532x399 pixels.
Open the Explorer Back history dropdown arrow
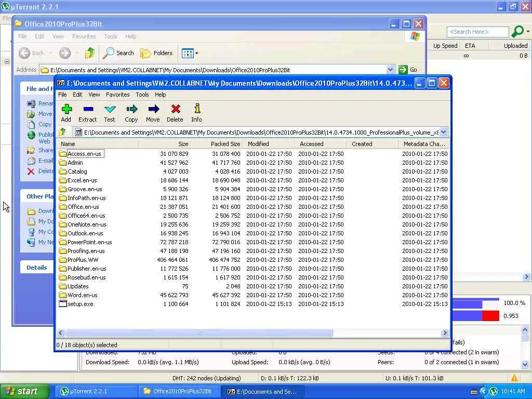pyautogui.click(x=51, y=53)
